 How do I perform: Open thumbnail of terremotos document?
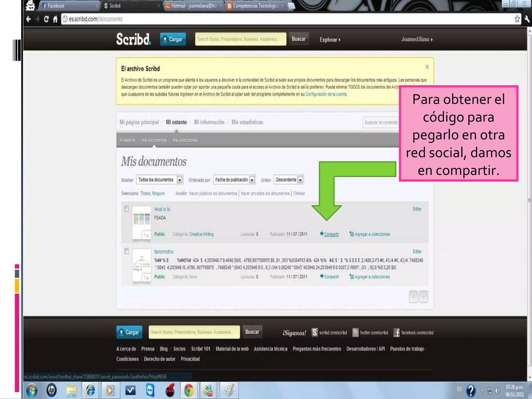click(x=142, y=265)
